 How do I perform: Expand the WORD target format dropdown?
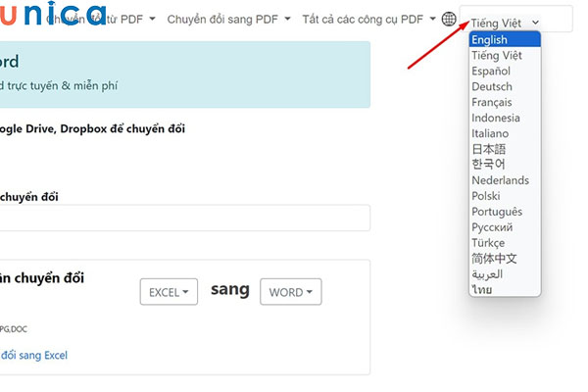pyautogui.click(x=290, y=292)
